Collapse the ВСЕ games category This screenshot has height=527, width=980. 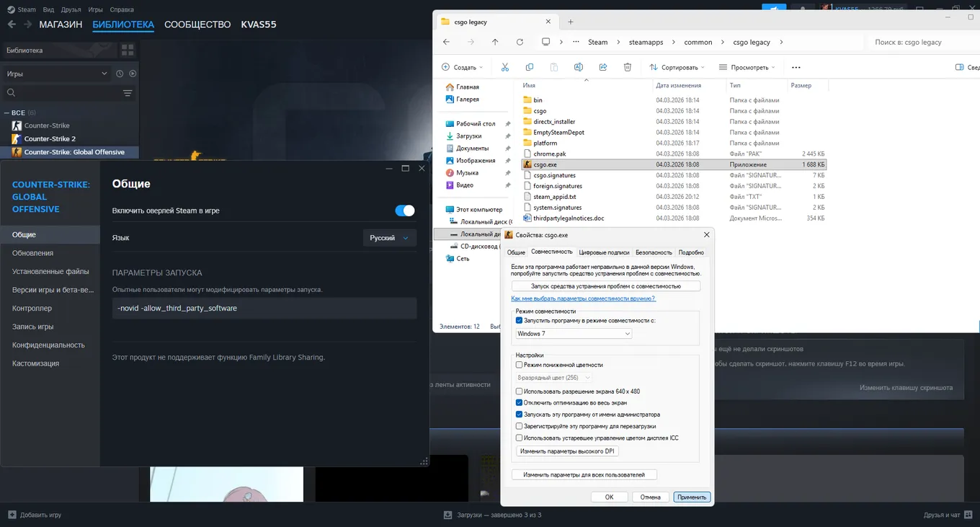tap(7, 113)
